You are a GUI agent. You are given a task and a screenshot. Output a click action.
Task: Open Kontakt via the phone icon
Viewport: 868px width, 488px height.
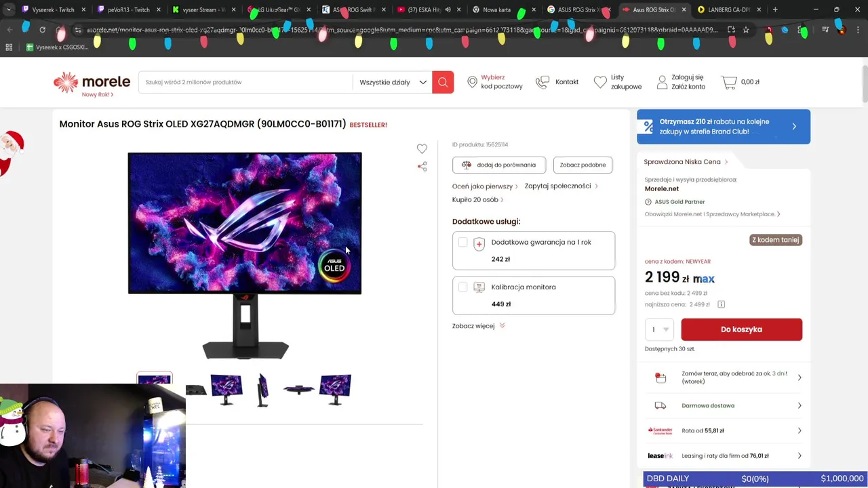point(542,82)
